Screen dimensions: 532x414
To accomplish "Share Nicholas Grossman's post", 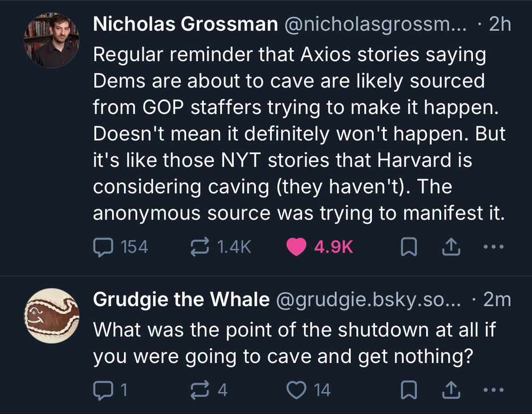I will (451, 246).
